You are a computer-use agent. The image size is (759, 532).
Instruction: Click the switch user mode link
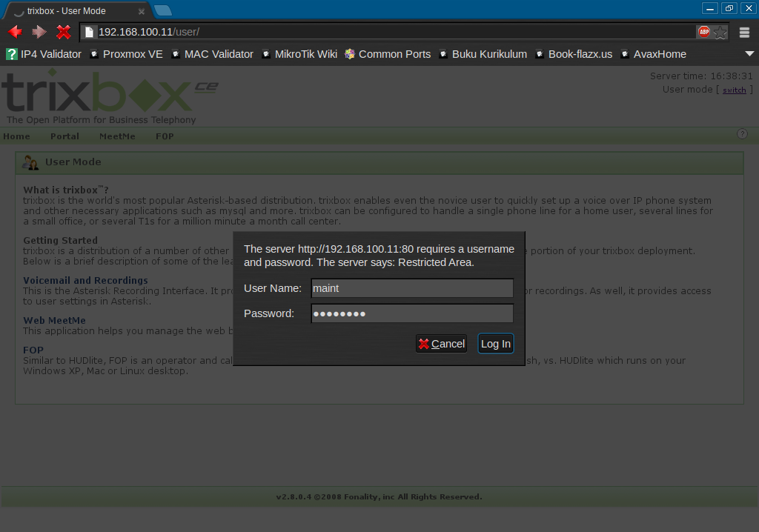(735, 90)
